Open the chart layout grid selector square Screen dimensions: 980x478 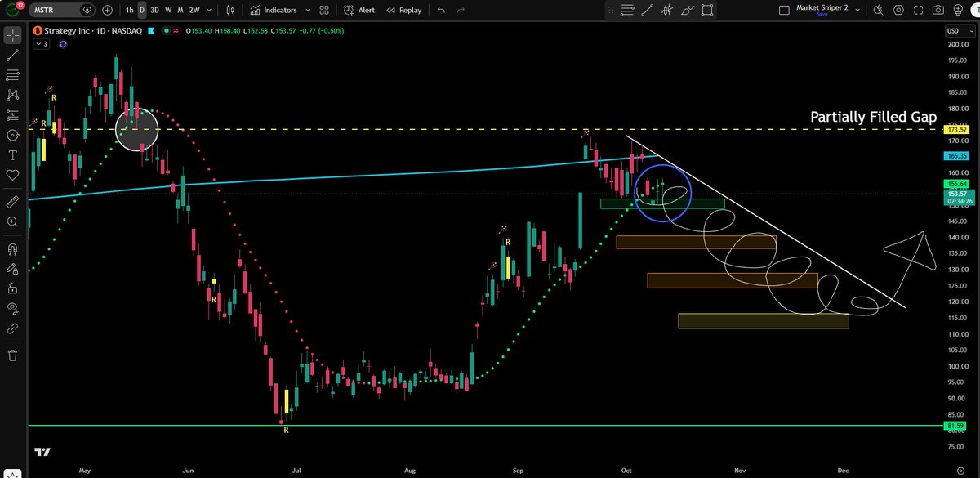[784, 10]
